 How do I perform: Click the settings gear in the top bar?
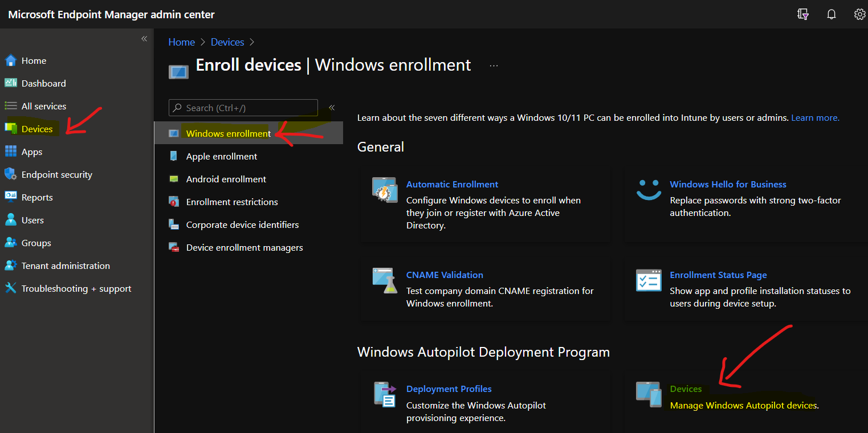859,14
